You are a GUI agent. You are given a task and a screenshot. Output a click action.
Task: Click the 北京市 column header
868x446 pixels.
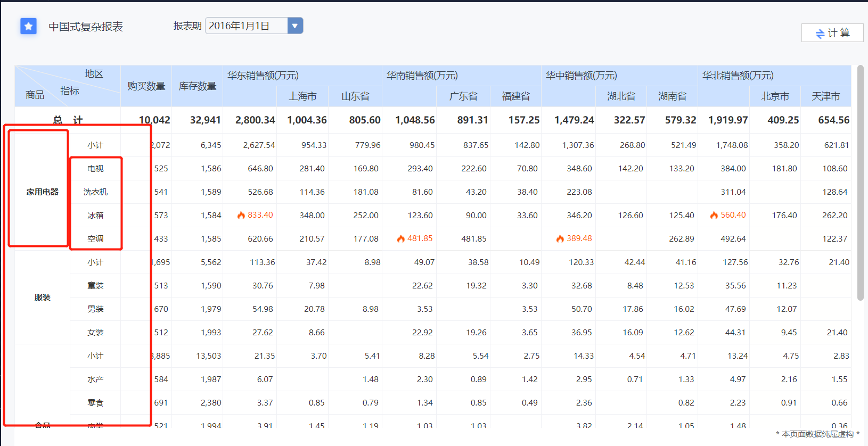tap(775, 96)
